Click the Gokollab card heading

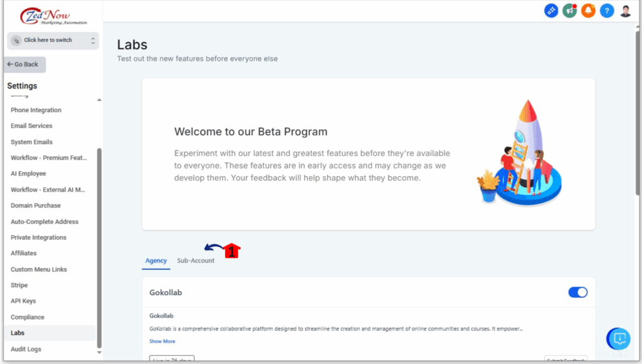tap(166, 293)
